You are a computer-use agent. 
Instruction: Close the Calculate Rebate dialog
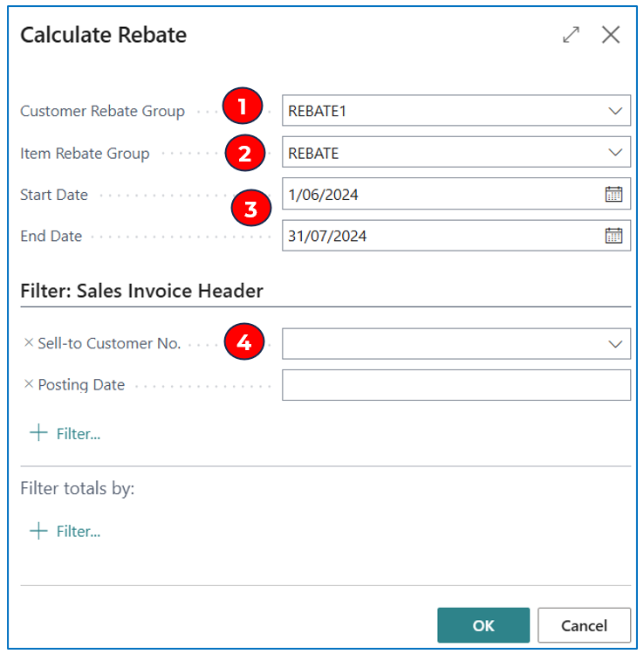(x=611, y=35)
